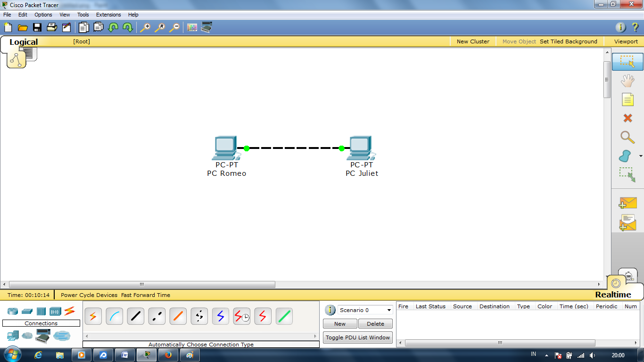Add a Complex PDU envelope
This screenshot has height=362, width=644.
tap(627, 223)
